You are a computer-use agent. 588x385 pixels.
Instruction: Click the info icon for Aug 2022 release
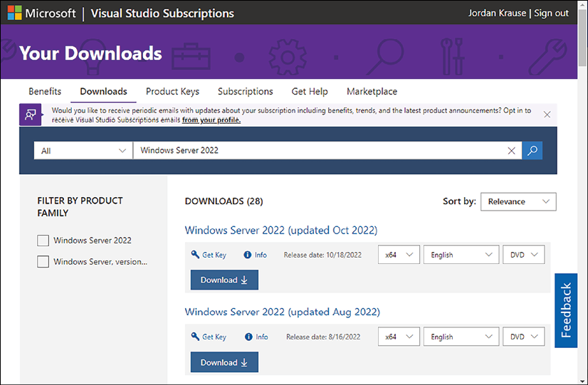coord(248,337)
